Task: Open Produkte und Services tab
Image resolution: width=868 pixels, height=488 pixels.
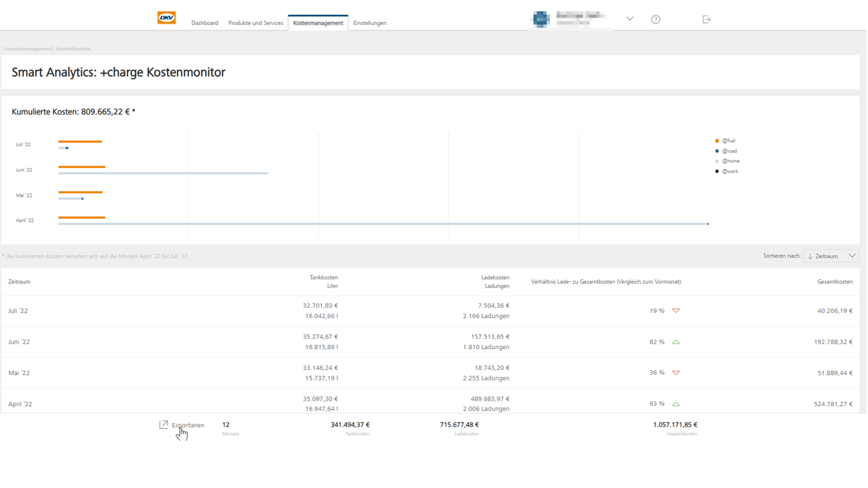Action: tap(256, 23)
